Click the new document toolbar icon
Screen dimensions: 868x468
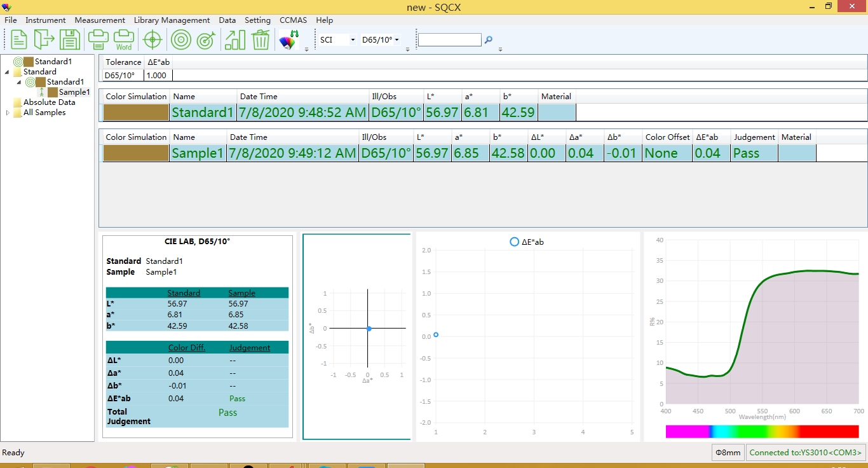pyautogui.click(x=19, y=39)
